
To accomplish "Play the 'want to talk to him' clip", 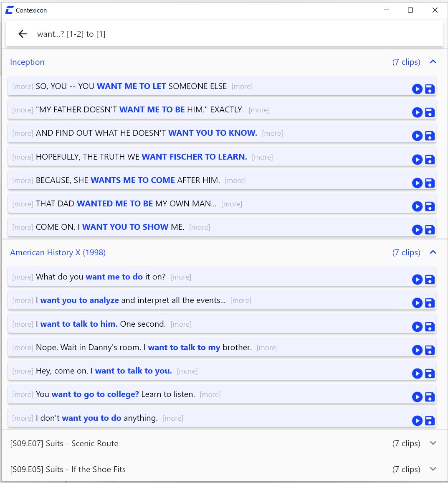I will [x=417, y=326].
